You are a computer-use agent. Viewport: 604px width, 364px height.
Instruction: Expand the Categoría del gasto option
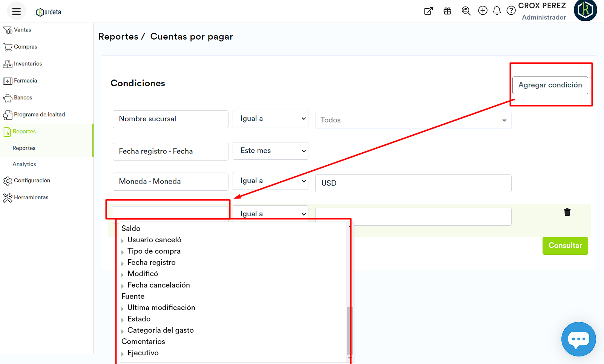click(x=123, y=331)
